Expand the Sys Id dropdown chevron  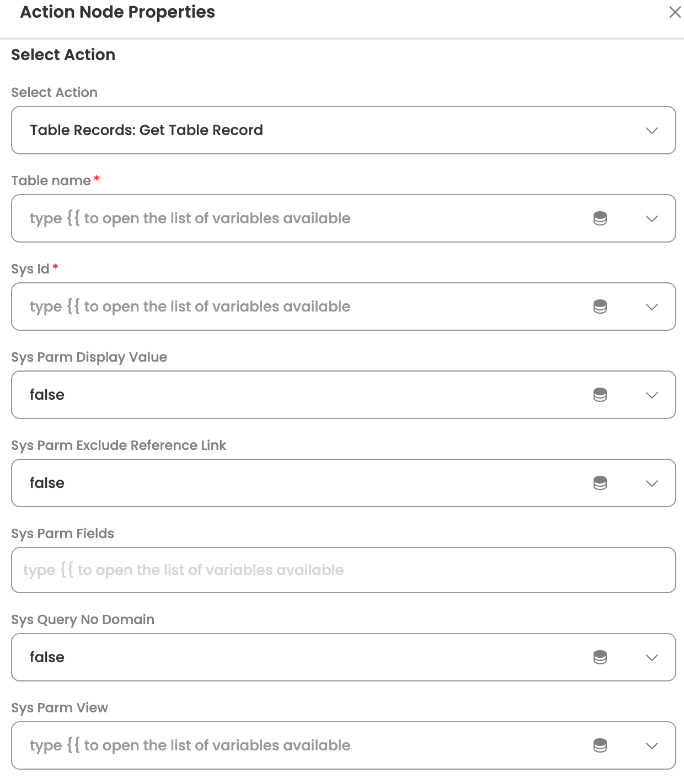652,307
